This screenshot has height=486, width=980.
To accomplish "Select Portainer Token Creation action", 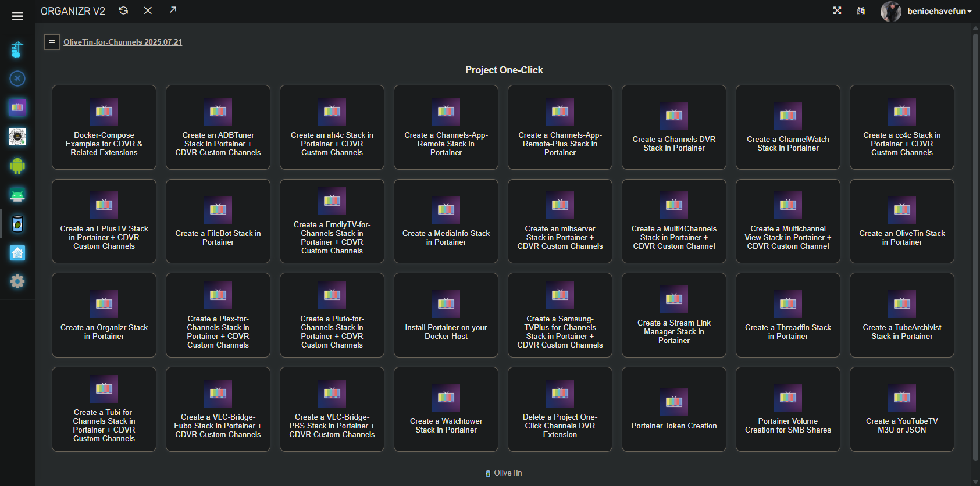I will 673,409.
